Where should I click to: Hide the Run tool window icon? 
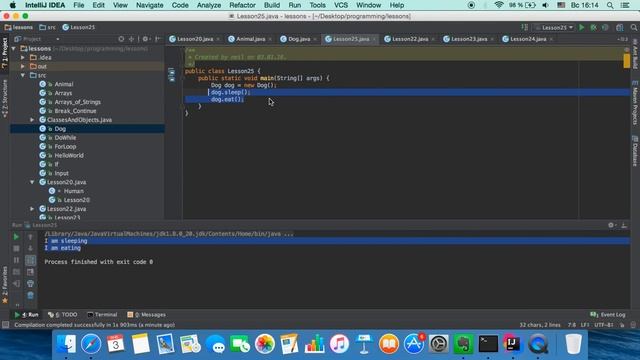624,225
